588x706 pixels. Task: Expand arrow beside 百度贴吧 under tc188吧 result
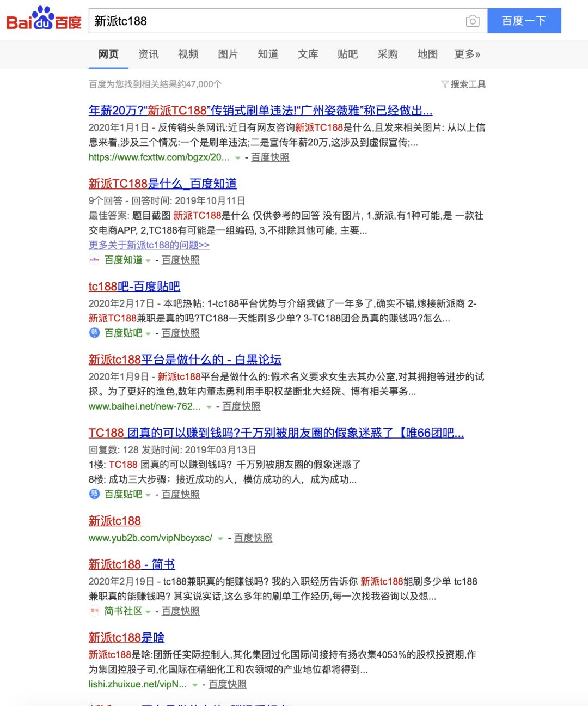pos(148,334)
